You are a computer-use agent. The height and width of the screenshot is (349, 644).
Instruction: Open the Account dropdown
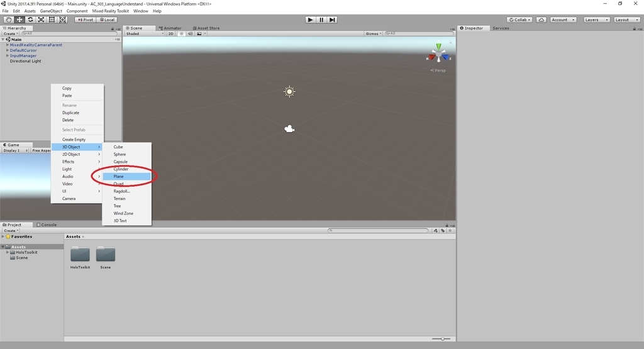click(563, 19)
